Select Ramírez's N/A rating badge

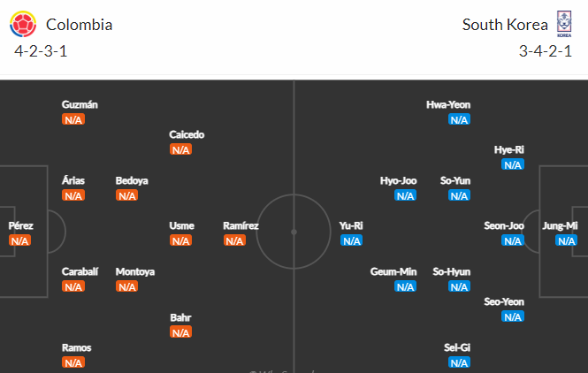click(234, 240)
